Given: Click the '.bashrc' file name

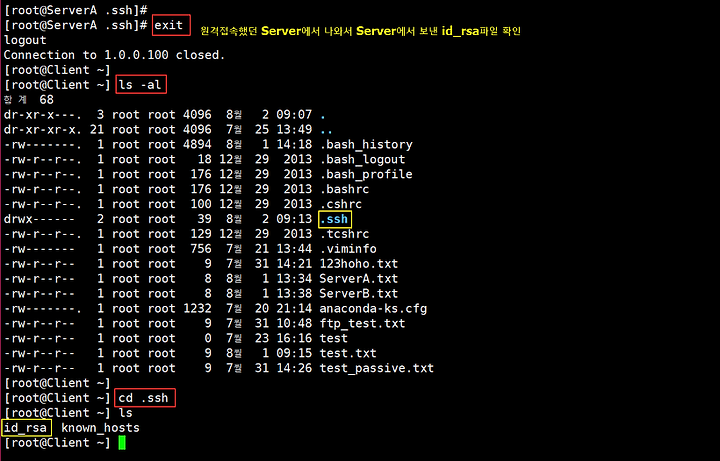Looking at the screenshot, I should 344,189.
